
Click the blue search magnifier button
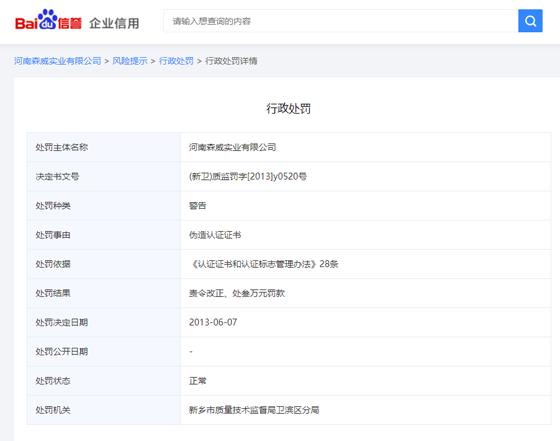[530, 21]
